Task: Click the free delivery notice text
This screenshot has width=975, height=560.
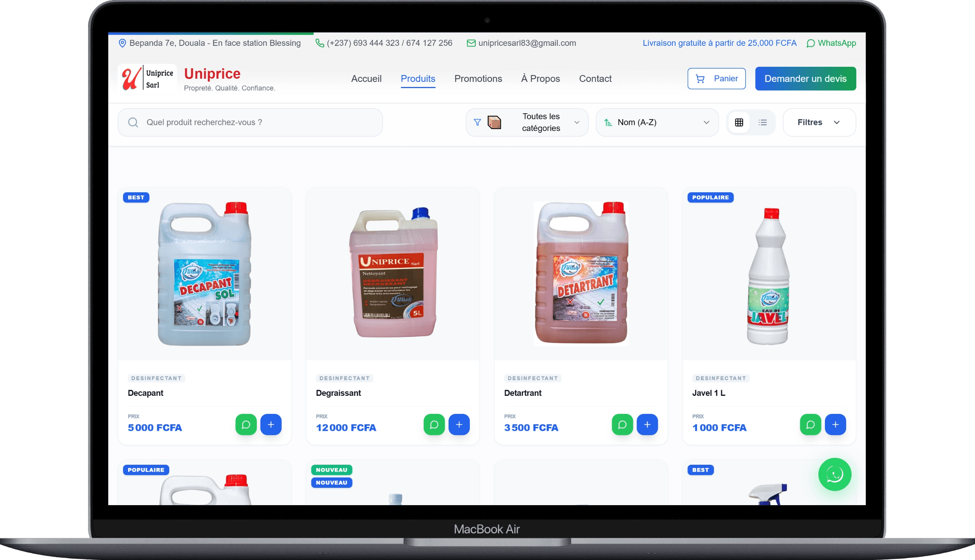Action: coord(719,43)
